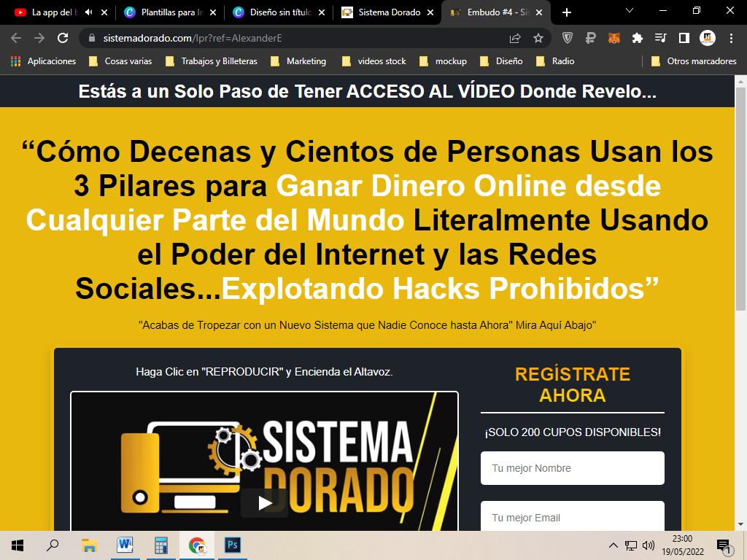
Task: Click the Extensions puzzle piece icon
Action: [637, 38]
